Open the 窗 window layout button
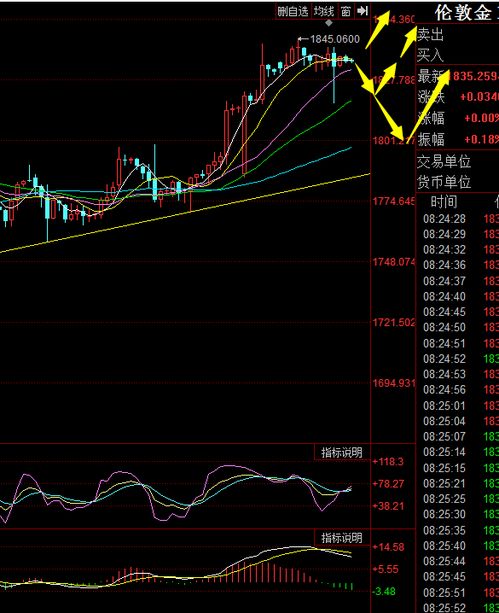Screen dimensions: 499x613 (345, 11)
